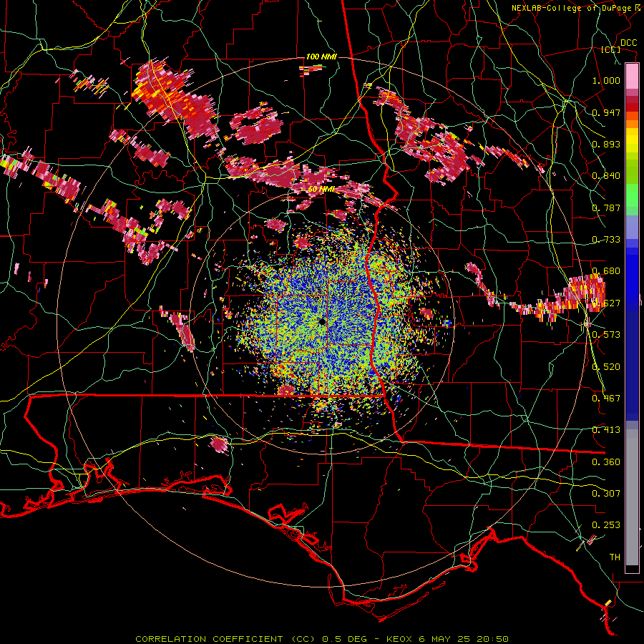Click the 6 MAY 25 date text

point(445,639)
